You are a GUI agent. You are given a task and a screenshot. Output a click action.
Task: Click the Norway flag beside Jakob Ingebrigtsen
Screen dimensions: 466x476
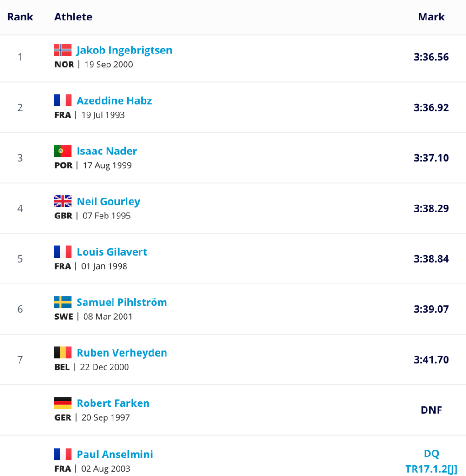coord(63,50)
